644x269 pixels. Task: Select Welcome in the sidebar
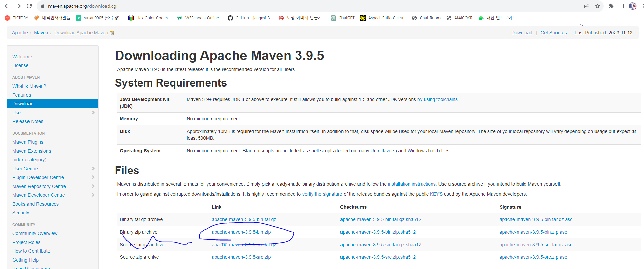(22, 57)
